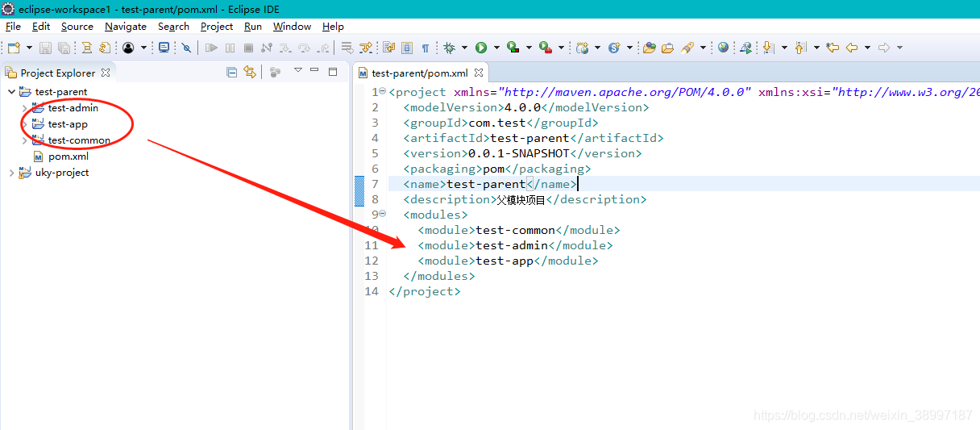This screenshot has height=430, width=980.
Task: Click the Search flashlight icon
Action: [x=687, y=48]
